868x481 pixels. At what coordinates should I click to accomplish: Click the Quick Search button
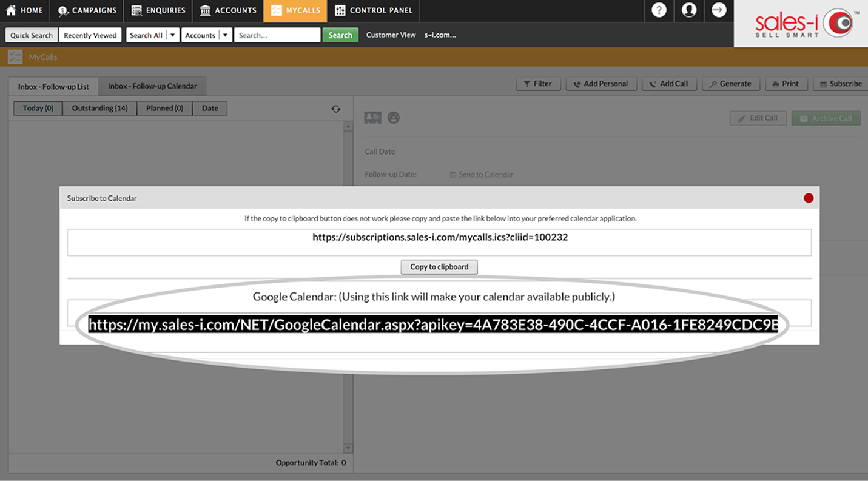tap(32, 35)
